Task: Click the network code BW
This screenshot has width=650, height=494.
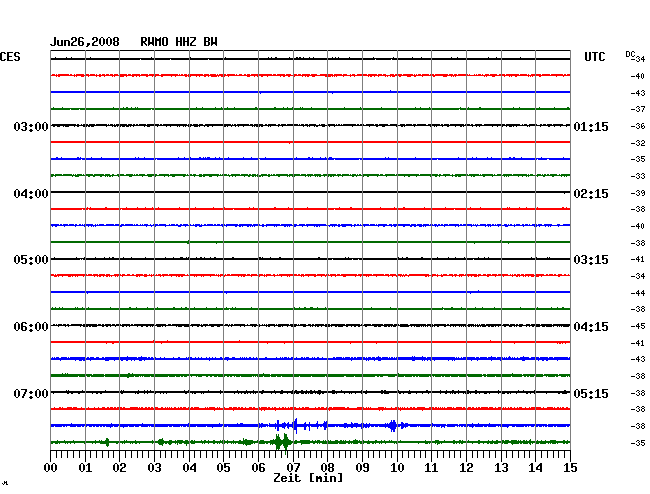Action: (x=210, y=42)
